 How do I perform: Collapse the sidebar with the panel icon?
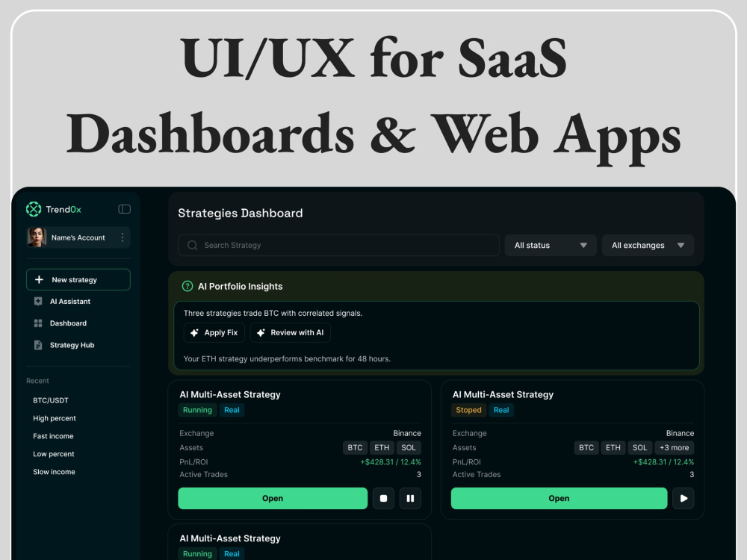click(x=124, y=209)
